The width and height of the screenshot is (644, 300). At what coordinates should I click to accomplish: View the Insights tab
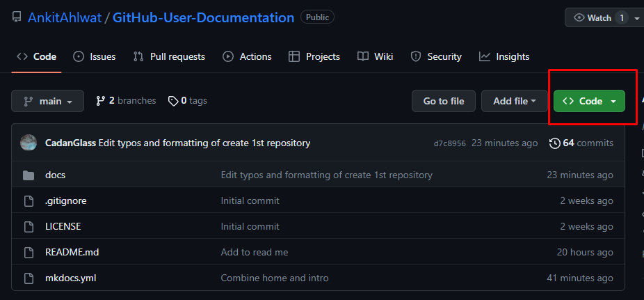click(504, 56)
